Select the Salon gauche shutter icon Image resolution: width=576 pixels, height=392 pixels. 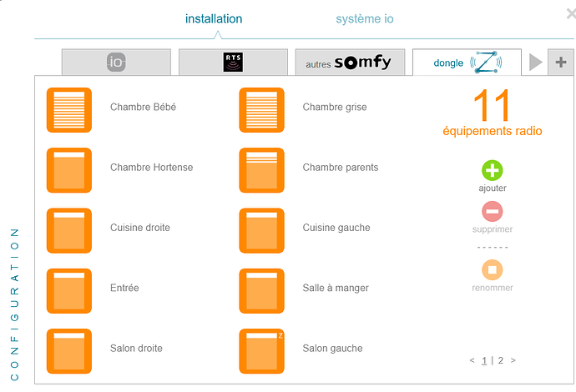[261, 350]
